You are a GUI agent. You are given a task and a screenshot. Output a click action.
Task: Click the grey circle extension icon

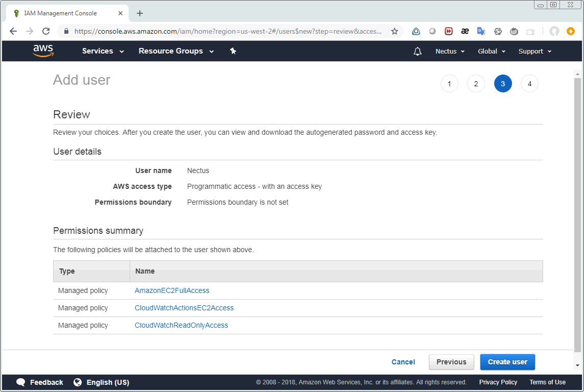tap(432, 31)
